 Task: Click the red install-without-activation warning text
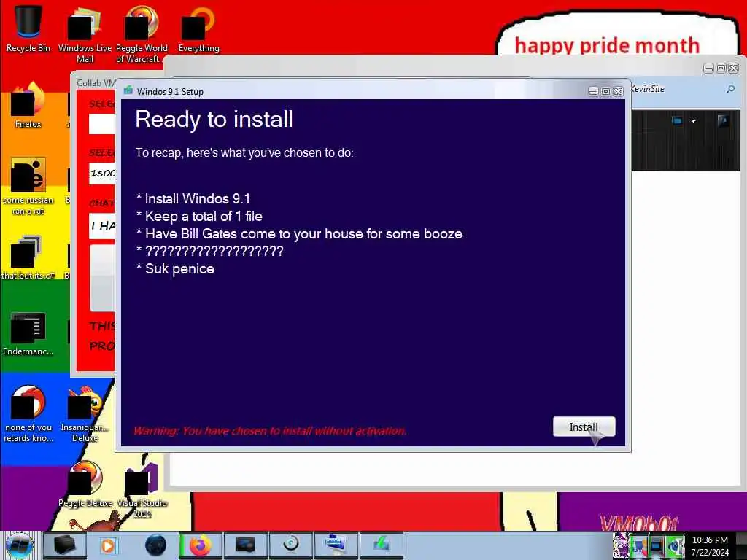point(270,431)
